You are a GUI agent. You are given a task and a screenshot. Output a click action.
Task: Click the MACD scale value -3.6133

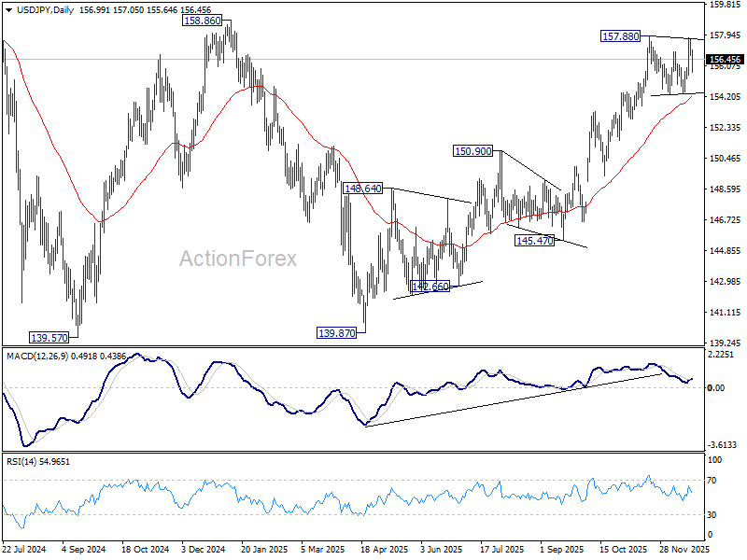(x=722, y=445)
